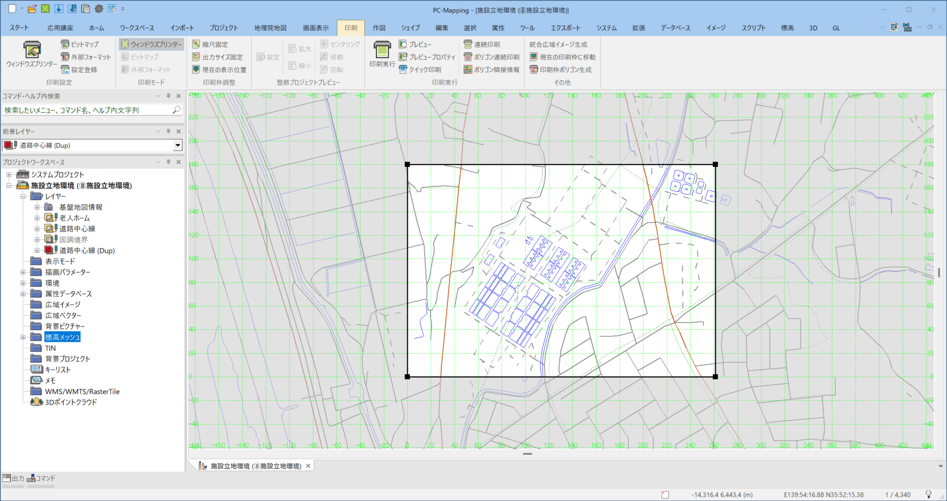The height and width of the screenshot is (501, 947).
Task: Click the command help search field
Action: [x=86, y=110]
